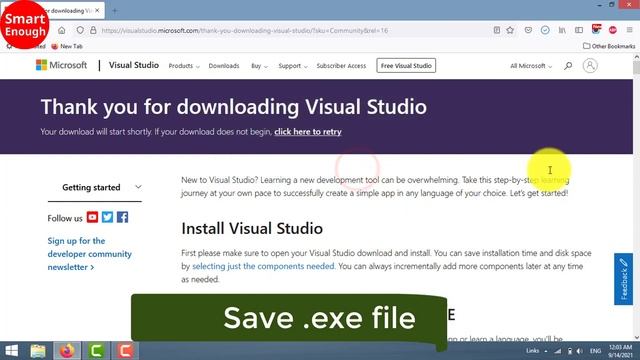
Task: Open Windows Start button
Action: coord(11,351)
